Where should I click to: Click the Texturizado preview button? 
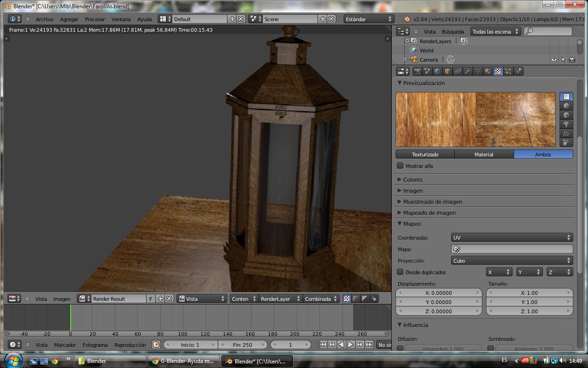tap(425, 155)
